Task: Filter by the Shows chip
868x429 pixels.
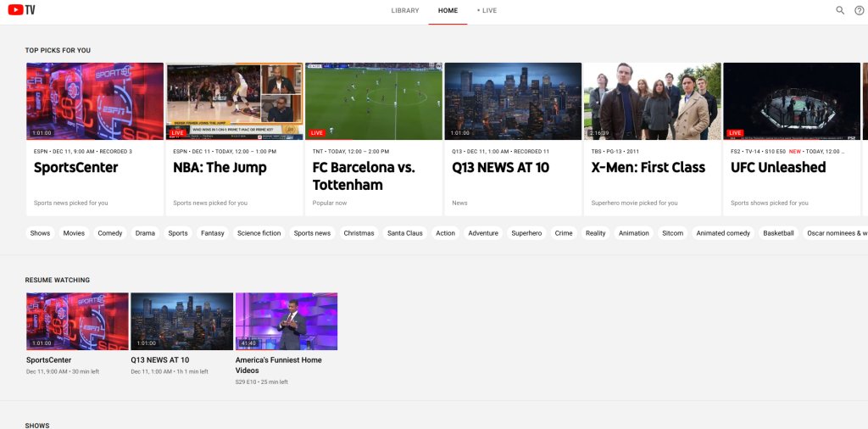Action: coord(40,233)
